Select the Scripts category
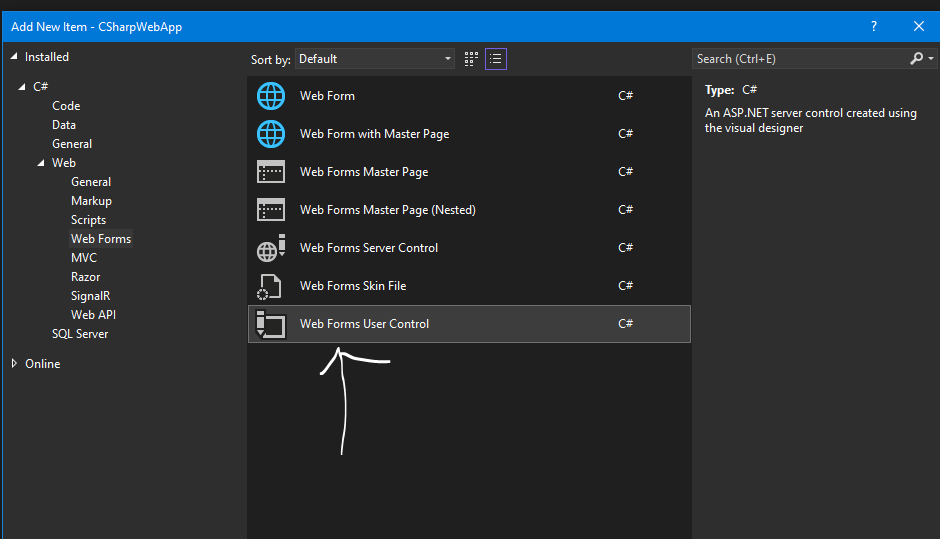This screenshot has width=940, height=539. click(x=88, y=220)
